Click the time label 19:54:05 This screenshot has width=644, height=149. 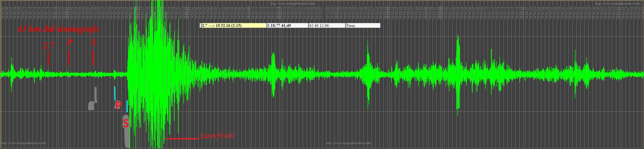(x=466, y=13)
